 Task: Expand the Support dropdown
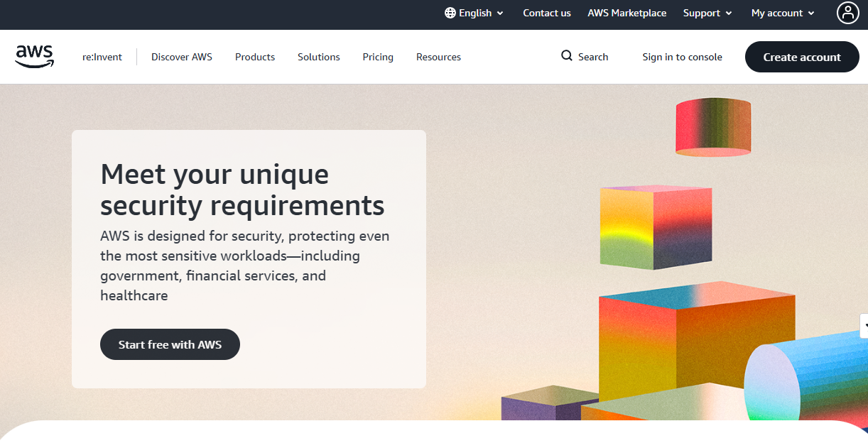[707, 13]
